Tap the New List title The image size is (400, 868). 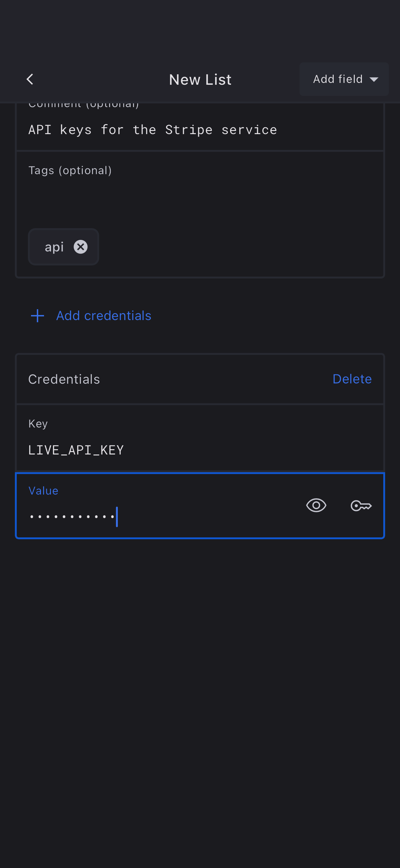coord(200,80)
